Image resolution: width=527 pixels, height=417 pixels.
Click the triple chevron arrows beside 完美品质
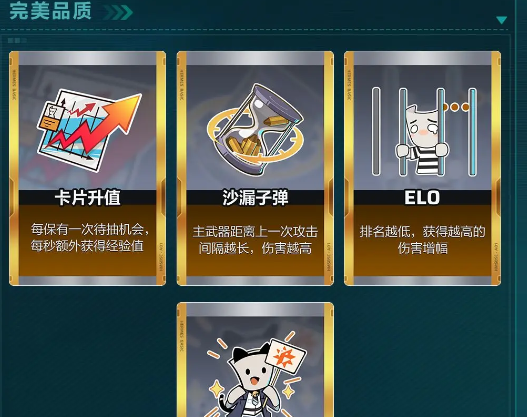pyautogui.click(x=117, y=12)
